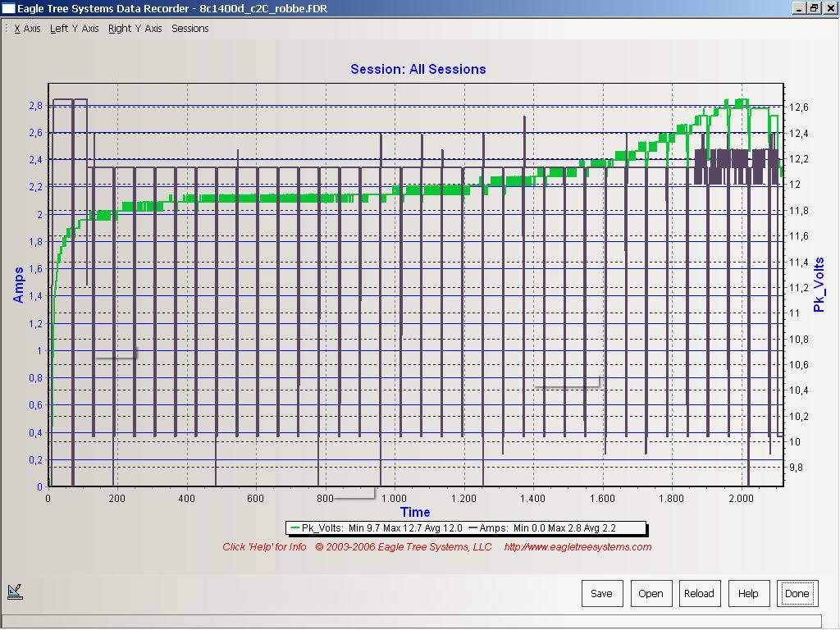The height and width of the screenshot is (630, 840).
Task: Follow the eagletreesystems.com link
Action: tap(577, 547)
